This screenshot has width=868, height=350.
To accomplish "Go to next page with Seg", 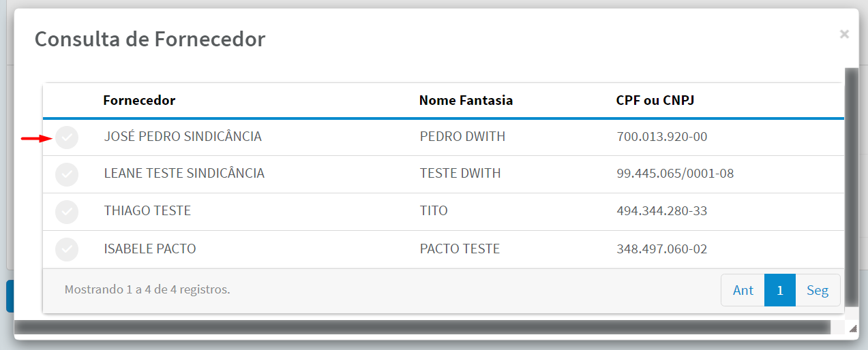I will (x=818, y=290).
